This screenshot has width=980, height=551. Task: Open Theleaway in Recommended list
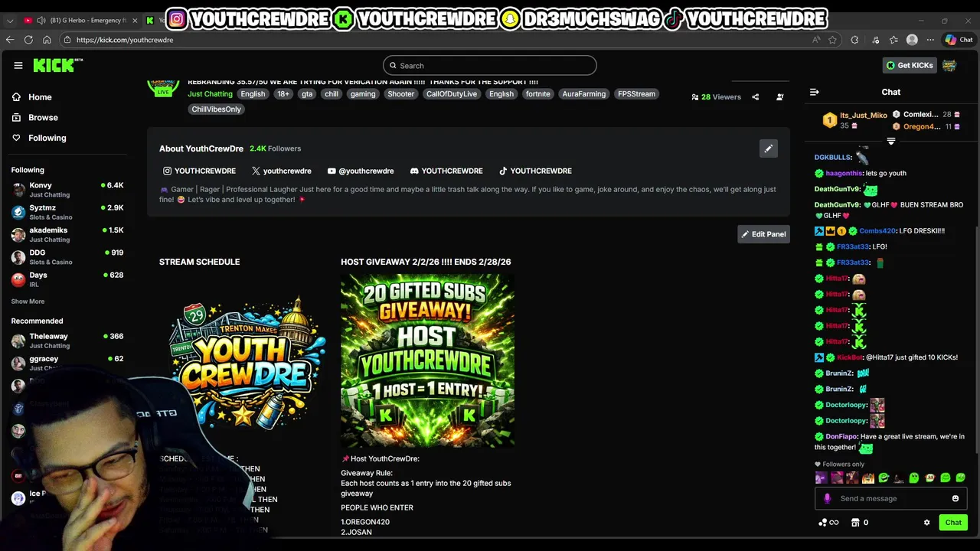pos(67,341)
